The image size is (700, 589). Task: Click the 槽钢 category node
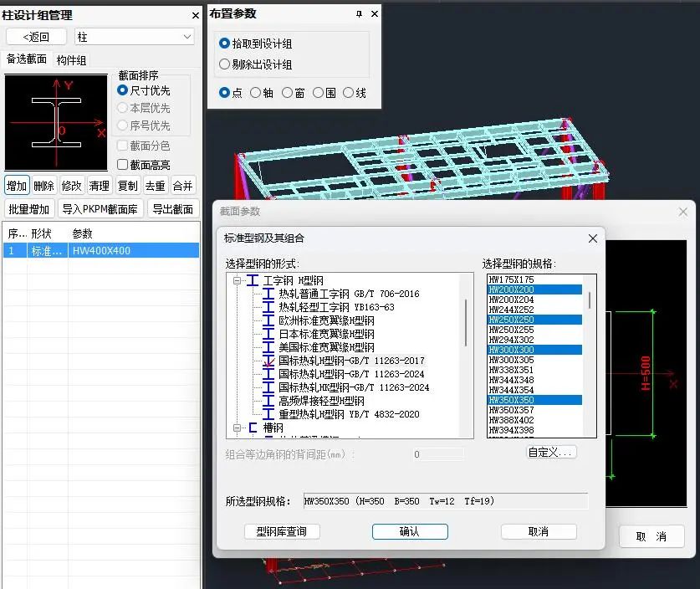tap(273, 428)
